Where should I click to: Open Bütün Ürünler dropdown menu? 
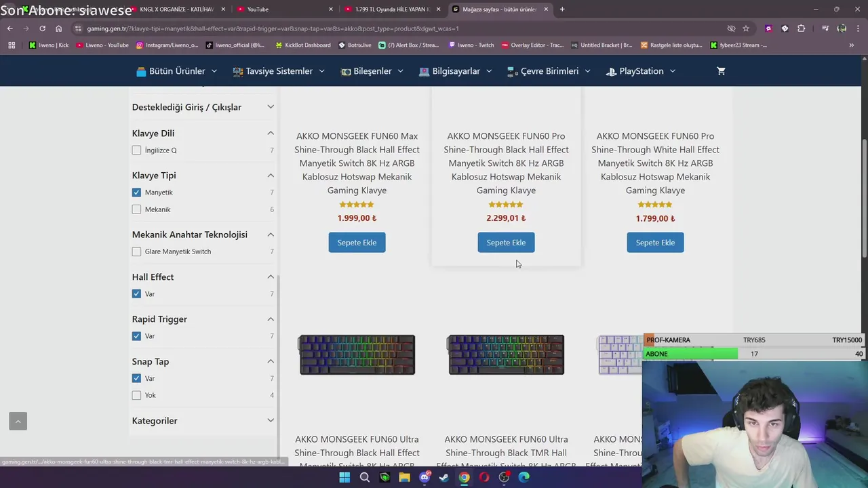(x=176, y=71)
